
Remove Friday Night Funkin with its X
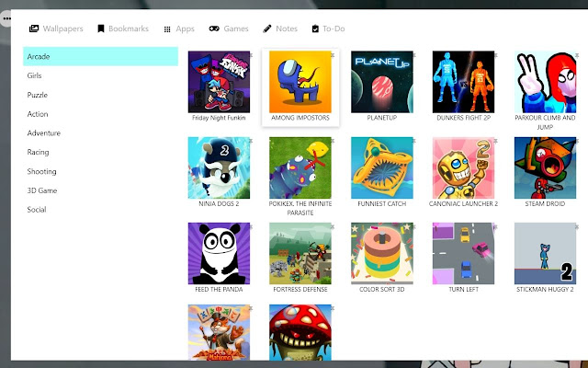(x=251, y=55)
